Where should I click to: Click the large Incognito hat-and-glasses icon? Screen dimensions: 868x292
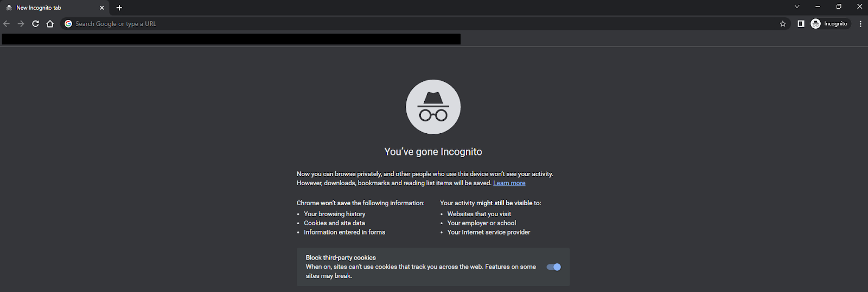[433, 107]
